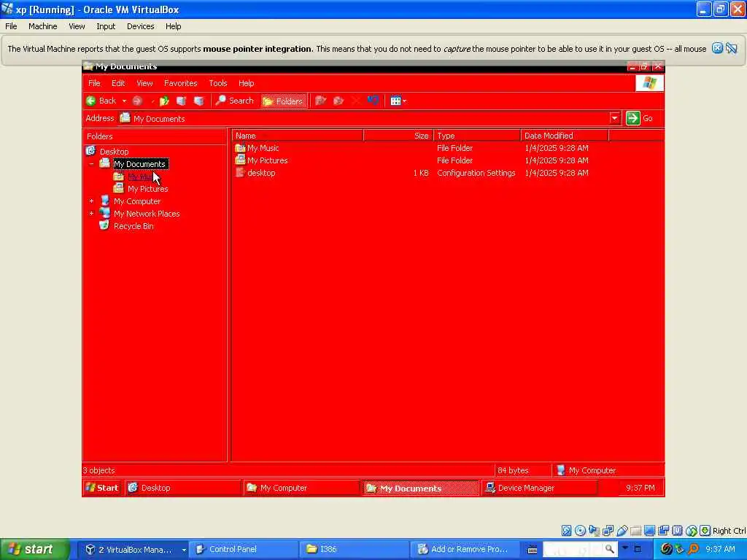Click the VirtualBox optical disk status icon

580,531
